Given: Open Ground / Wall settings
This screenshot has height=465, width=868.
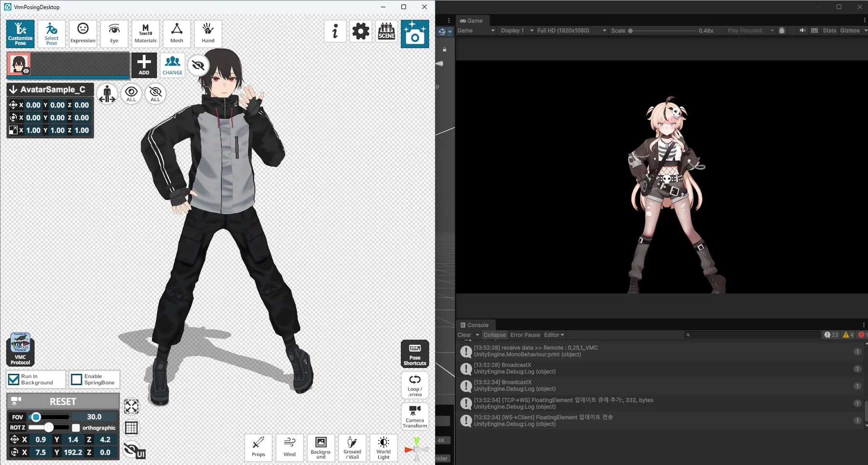Looking at the screenshot, I should 353,448.
